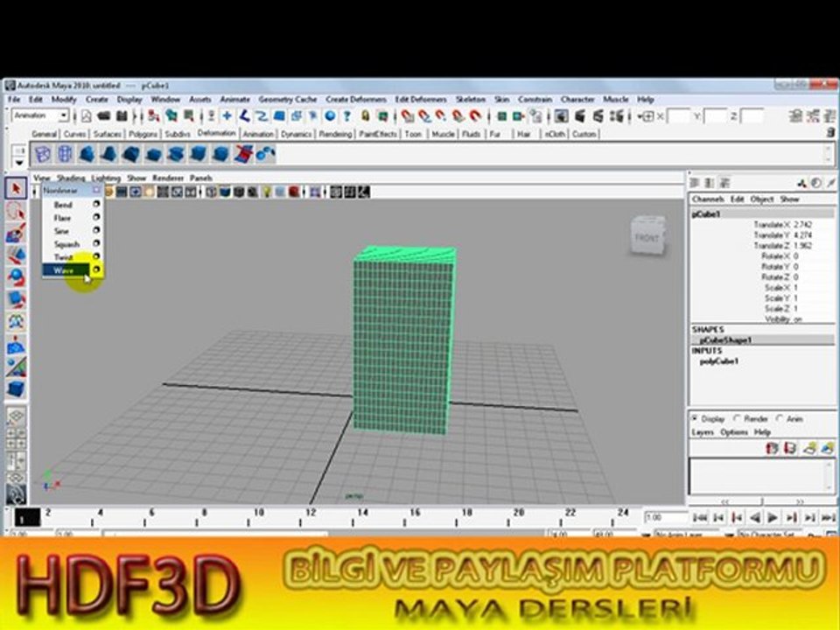Open the input field mode dropdown arrow
This screenshot has height=630, width=840.
click(640, 116)
